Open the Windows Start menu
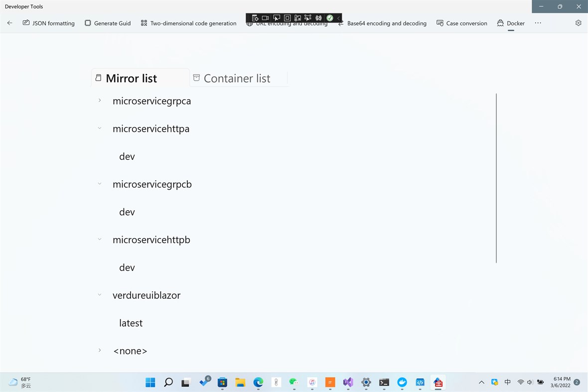This screenshot has height=392, width=588. [150, 382]
